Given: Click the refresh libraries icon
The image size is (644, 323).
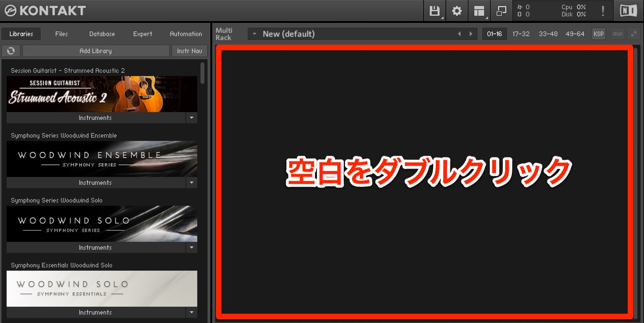Looking at the screenshot, I should (x=11, y=51).
